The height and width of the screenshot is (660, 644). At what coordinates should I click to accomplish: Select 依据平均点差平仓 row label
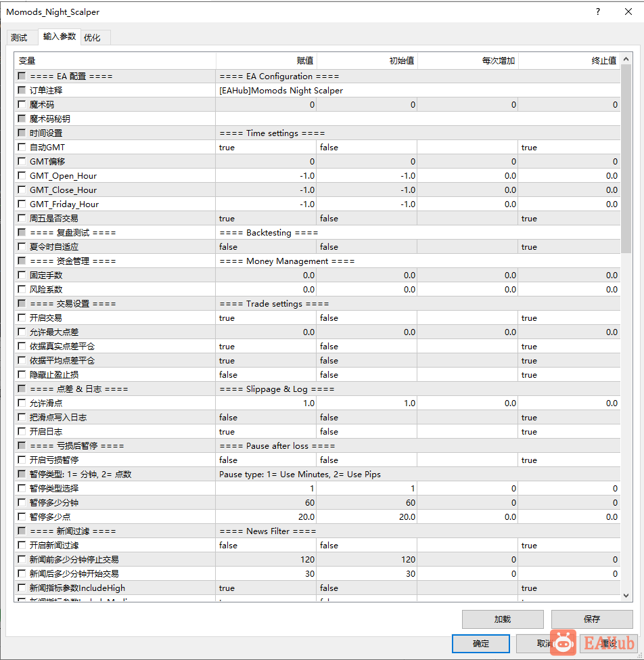coord(62,360)
